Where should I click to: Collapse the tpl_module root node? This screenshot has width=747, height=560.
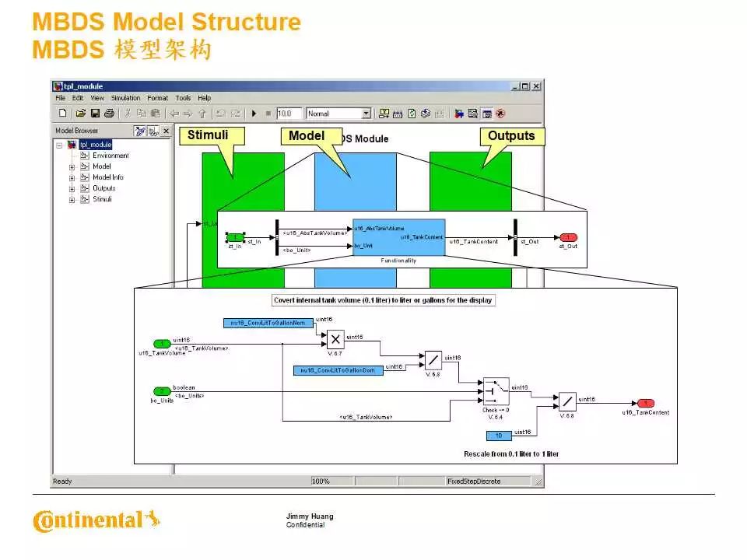click(59, 145)
